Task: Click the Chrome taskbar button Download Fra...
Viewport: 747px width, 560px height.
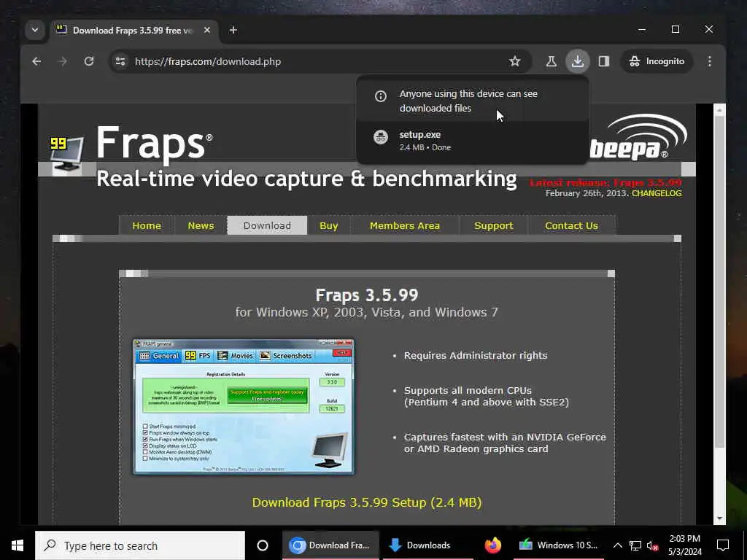Action: coord(331,545)
